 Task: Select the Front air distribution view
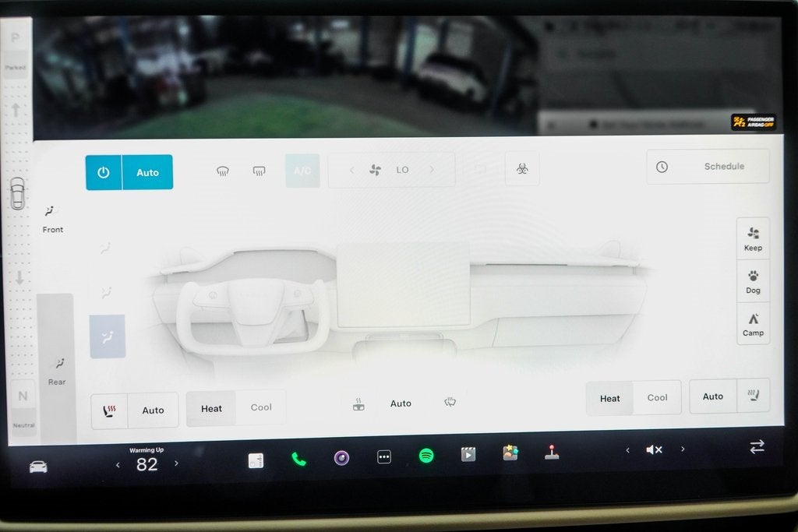[x=52, y=218]
